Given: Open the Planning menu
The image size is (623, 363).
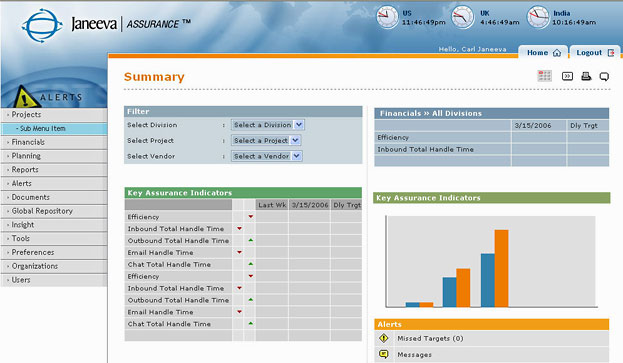Looking at the screenshot, I should (x=54, y=156).
